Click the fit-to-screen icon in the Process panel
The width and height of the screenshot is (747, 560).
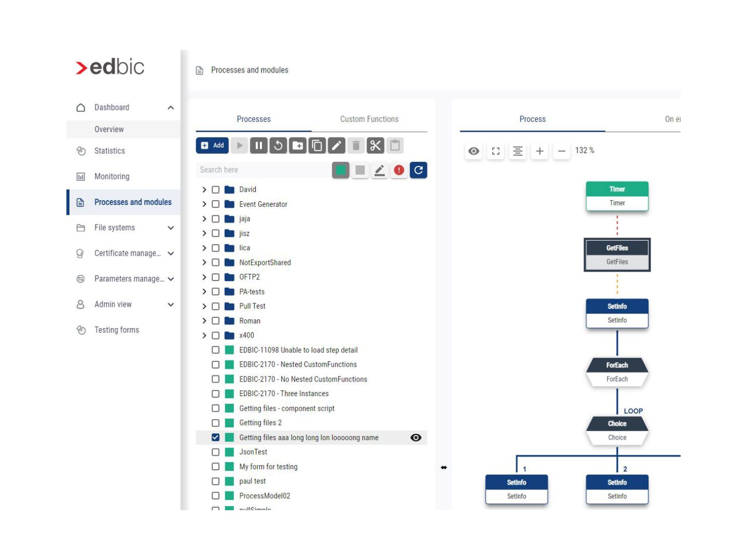495,151
